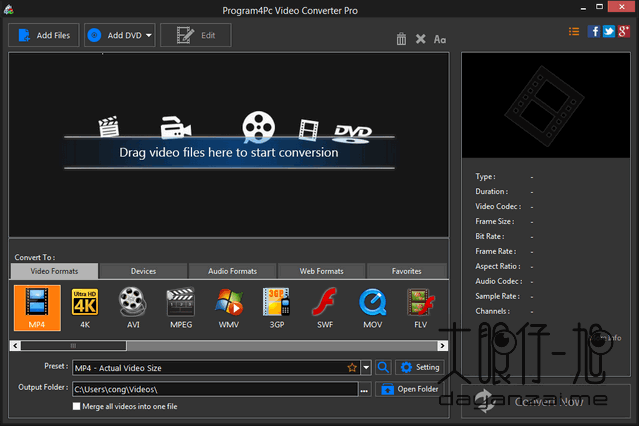Open the Web Formats tab
The width and height of the screenshot is (639, 426).
[x=322, y=271]
